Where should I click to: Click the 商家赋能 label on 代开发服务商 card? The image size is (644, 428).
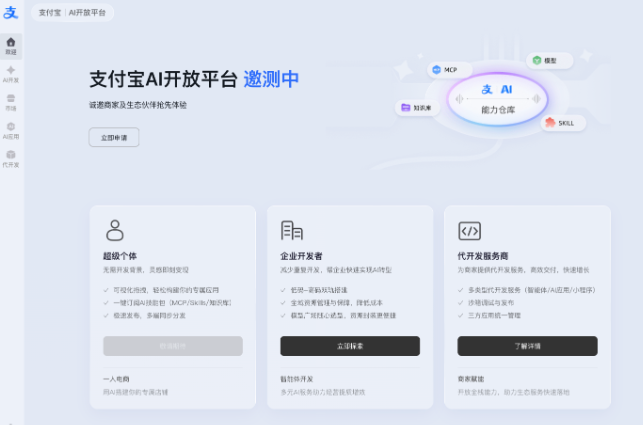pos(471,379)
